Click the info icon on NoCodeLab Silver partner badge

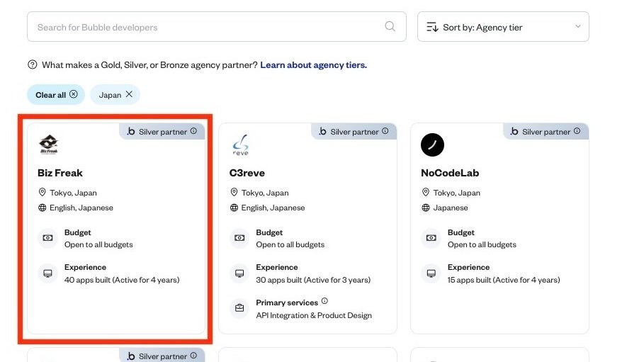(577, 130)
